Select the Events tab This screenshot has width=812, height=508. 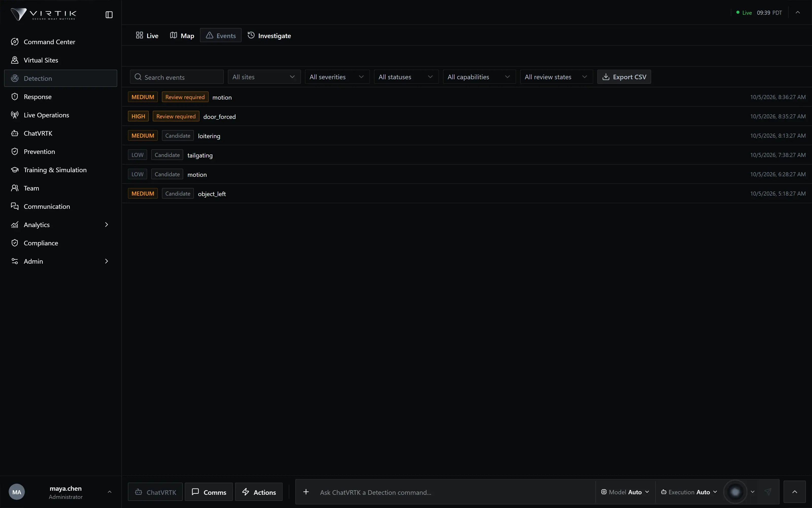click(x=221, y=35)
